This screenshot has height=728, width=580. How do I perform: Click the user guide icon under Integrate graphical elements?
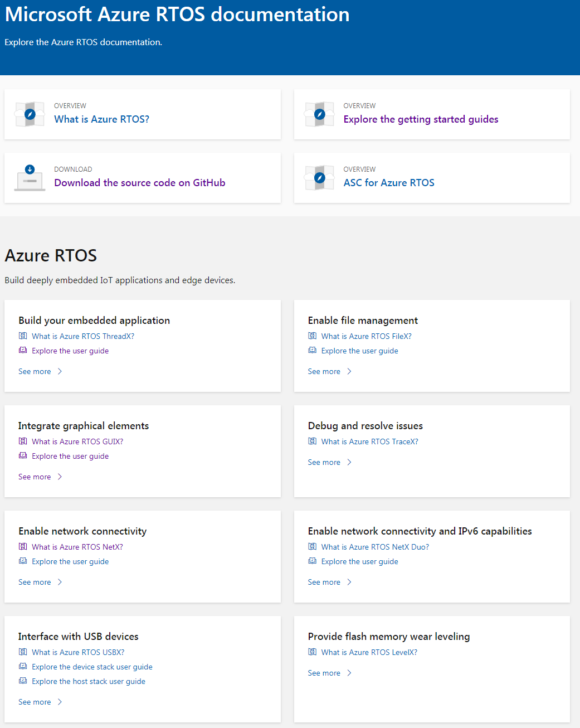click(x=23, y=456)
